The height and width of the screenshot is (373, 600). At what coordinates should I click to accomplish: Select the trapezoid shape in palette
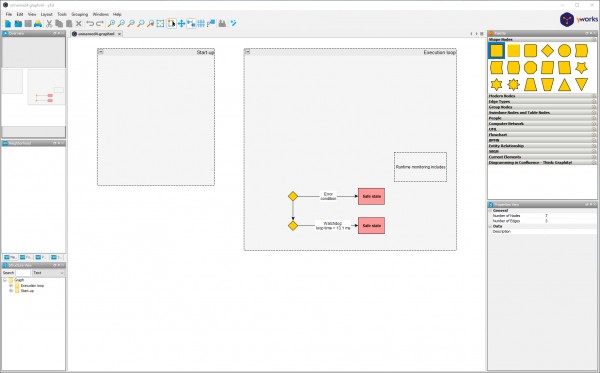point(530,85)
